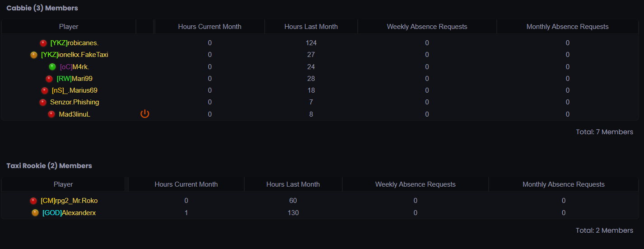644x249 pixels.
Task: Click orange status dot next to [GOD]Alexanderx
Action: pyautogui.click(x=35, y=213)
